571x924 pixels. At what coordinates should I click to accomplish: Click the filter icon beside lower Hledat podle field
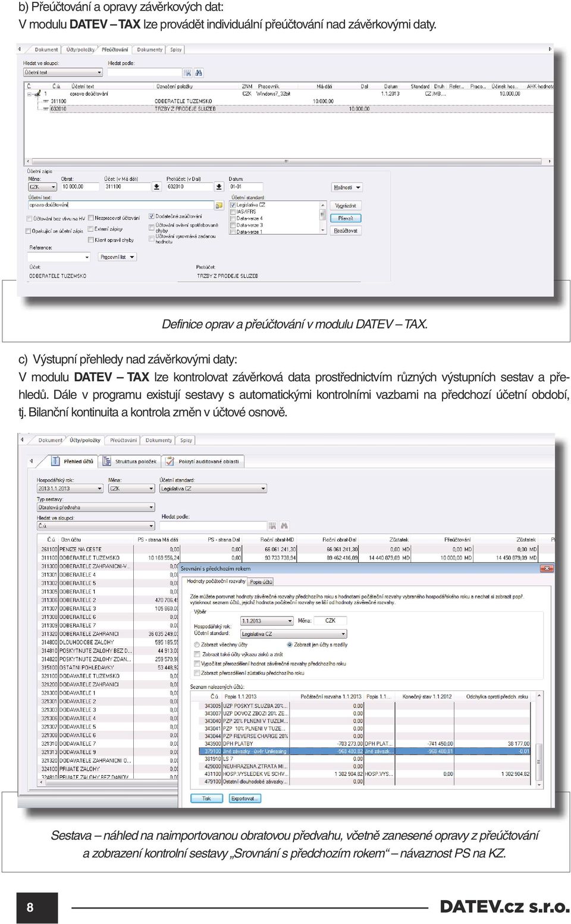[x=272, y=526]
